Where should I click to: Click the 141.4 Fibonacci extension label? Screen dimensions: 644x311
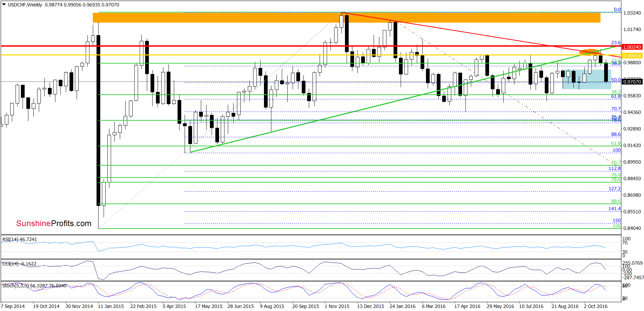coord(615,209)
